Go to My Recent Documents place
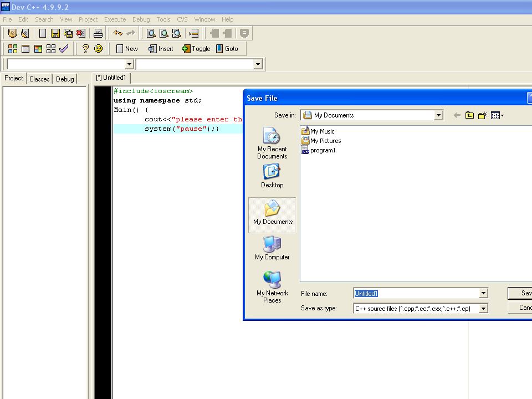This screenshot has width=532, height=399. (272, 143)
